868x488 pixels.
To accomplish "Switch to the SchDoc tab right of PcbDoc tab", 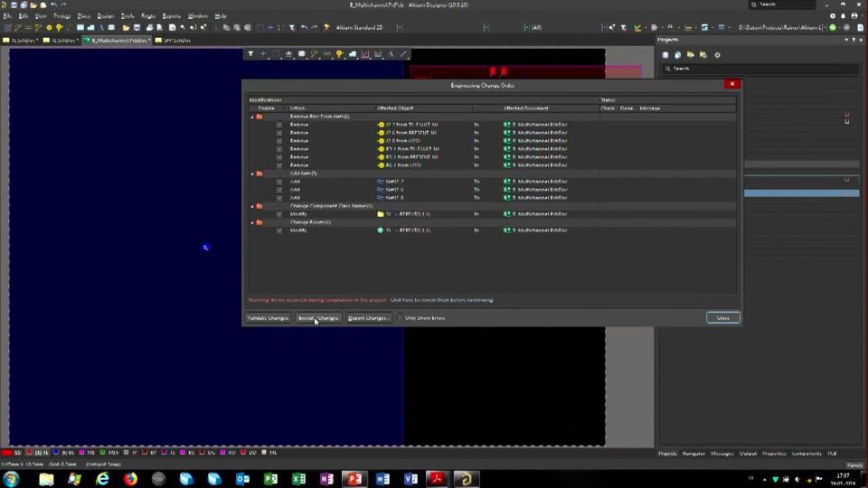I will coord(174,41).
